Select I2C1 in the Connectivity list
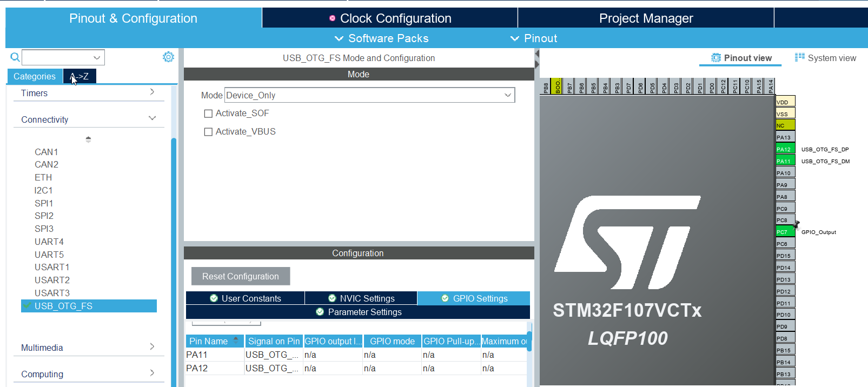This screenshot has width=868, height=387. click(43, 190)
